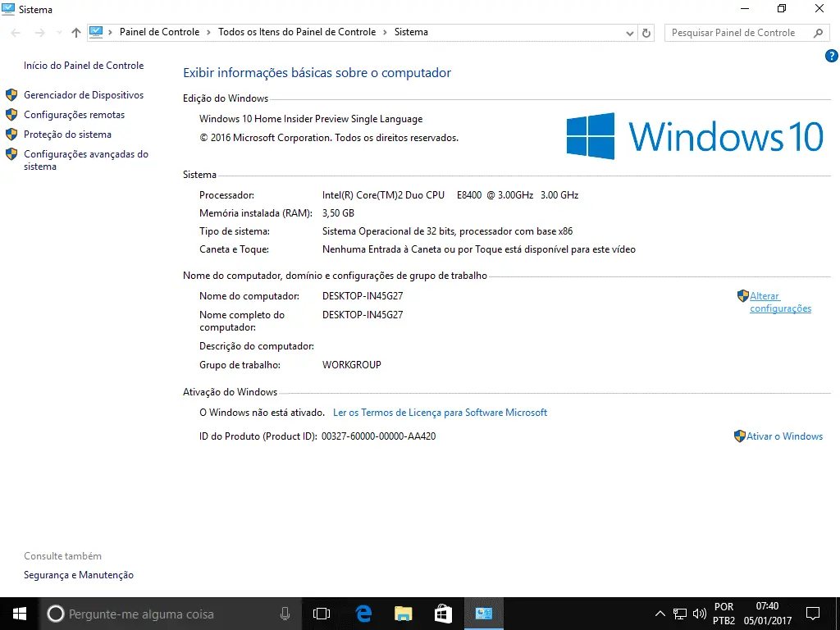The image size is (840, 630).
Task: Minimize the Sistema window
Action: (x=745, y=8)
